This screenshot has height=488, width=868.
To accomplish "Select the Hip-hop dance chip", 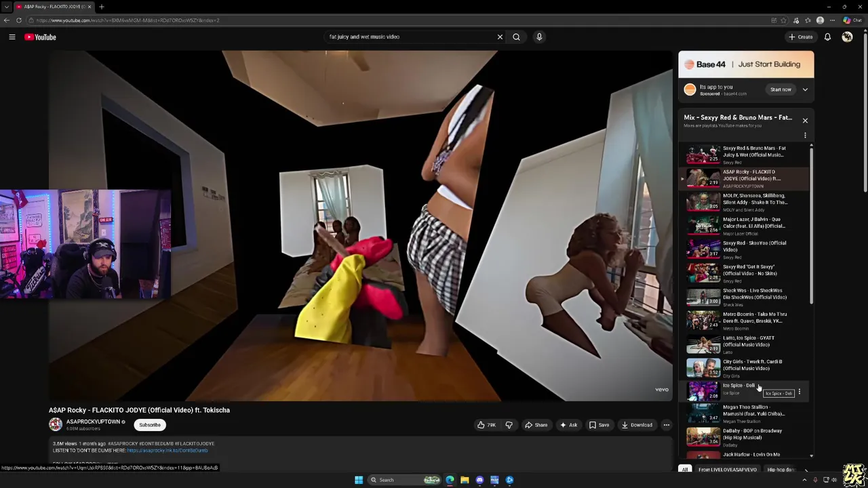I will click(781, 470).
